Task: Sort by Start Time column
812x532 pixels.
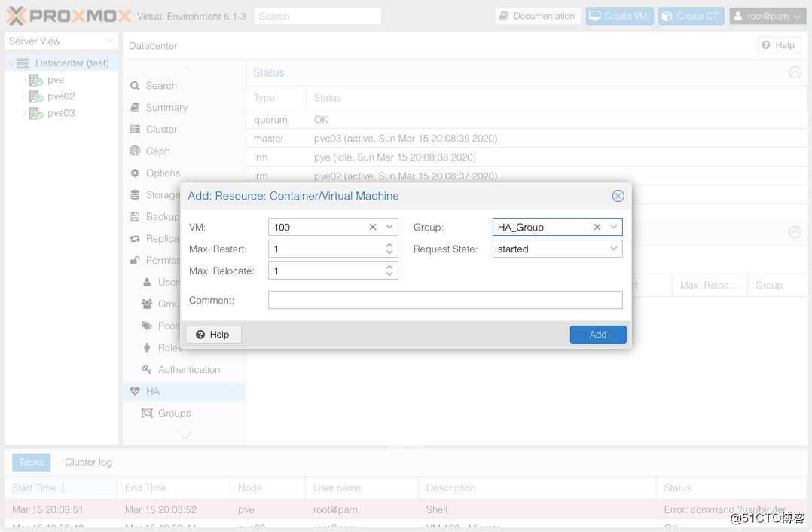Action: pyautogui.click(x=60, y=488)
